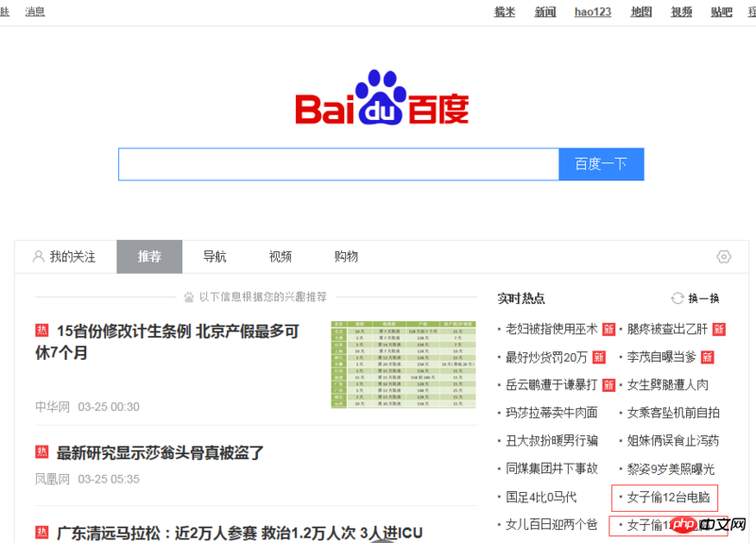Click the date 03-25 00:30 under first article
The width and height of the screenshot is (756, 543).
(x=109, y=407)
